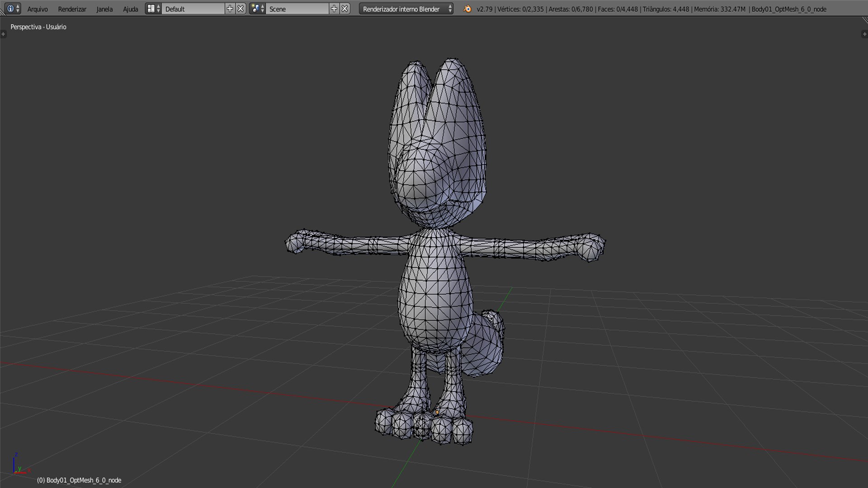The width and height of the screenshot is (868, 488).
Task: Open the Info editor type selector
Action: tap(12, 9)
